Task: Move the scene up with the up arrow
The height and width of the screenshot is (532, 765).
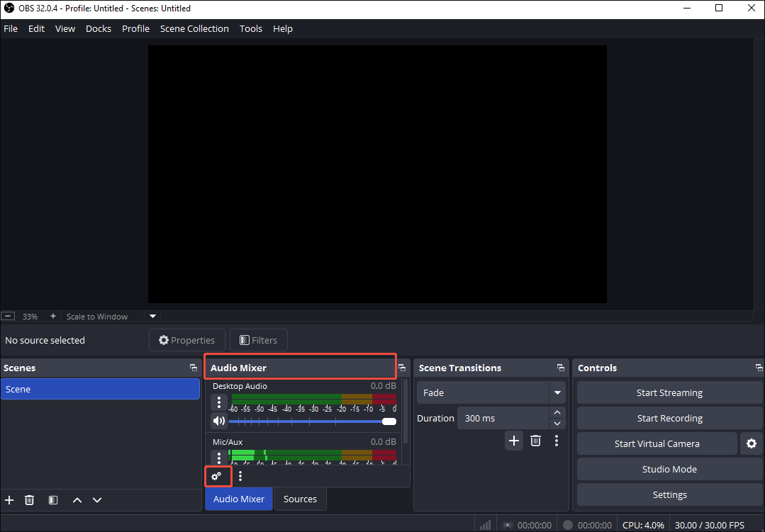Action: click(x=77, y=499)
